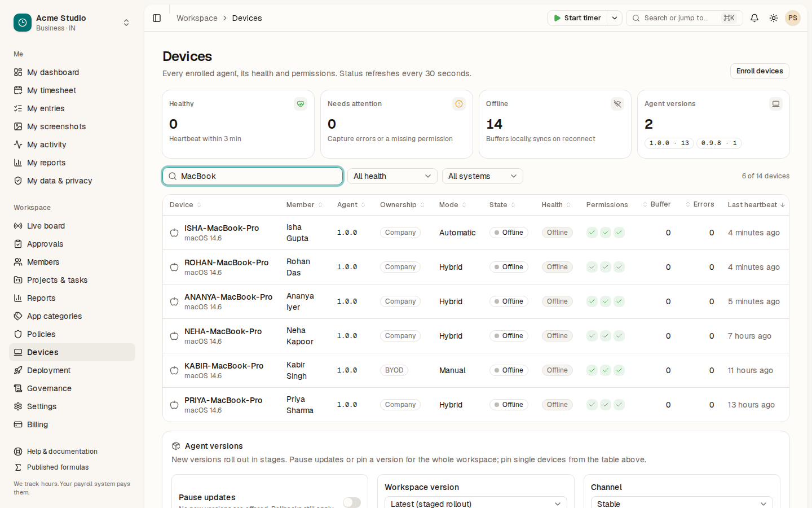This screenshot has width=812, height=508.
Task: Open the notifications bell
Action: pos(754,18)
